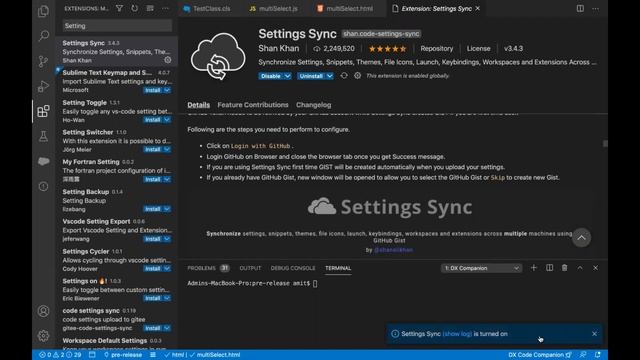Close the terminal panel
640x360 pixels.
(596, 268)
